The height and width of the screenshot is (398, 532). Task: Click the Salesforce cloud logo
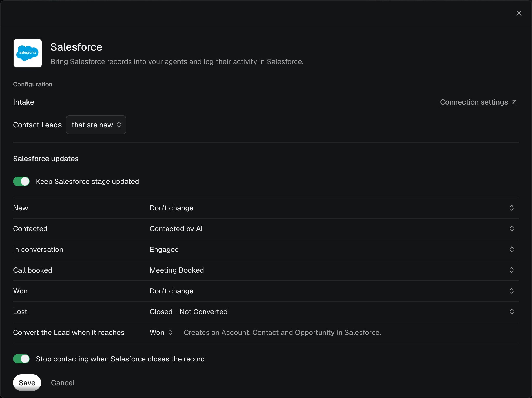[x=28, y=53]
